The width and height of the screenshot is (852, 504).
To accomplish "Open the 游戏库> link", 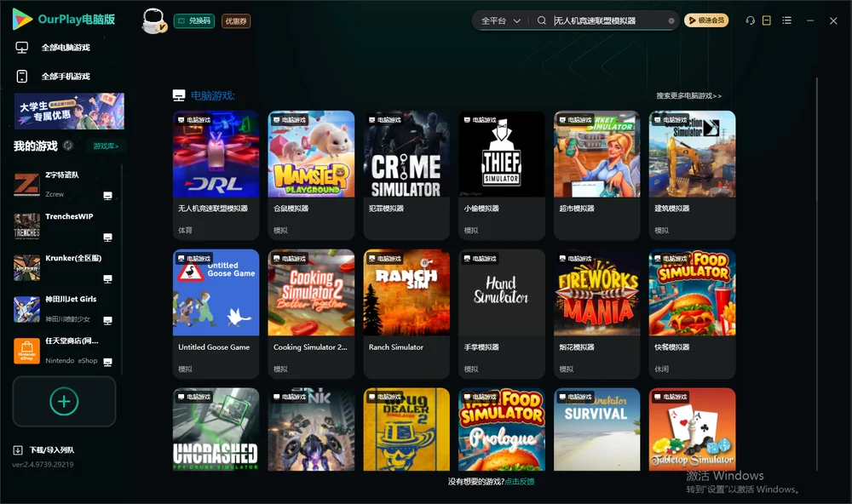I will [106, 146].
